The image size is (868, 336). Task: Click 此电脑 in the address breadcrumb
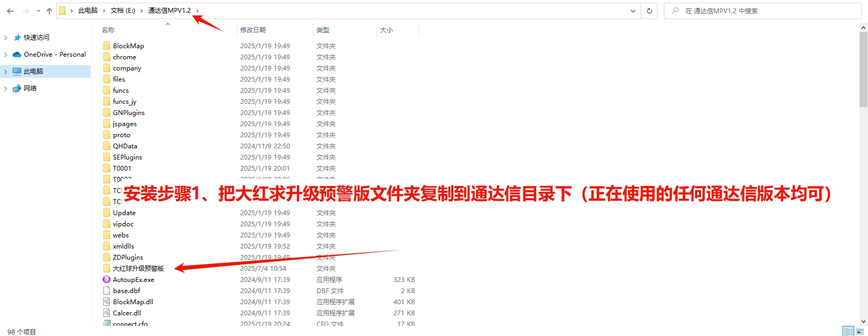(x=88, y=11)
